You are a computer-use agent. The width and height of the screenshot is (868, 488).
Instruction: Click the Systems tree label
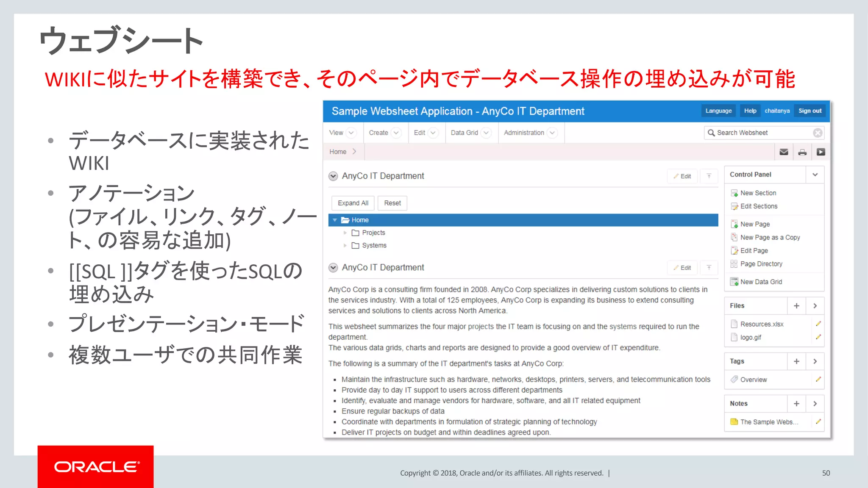click(x=374, y=246)
